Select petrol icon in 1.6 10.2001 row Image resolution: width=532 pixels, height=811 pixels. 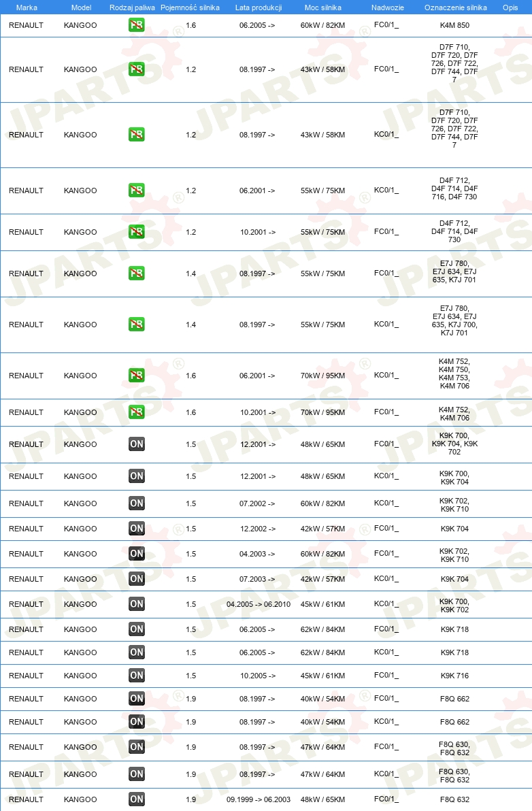(137, 412)
